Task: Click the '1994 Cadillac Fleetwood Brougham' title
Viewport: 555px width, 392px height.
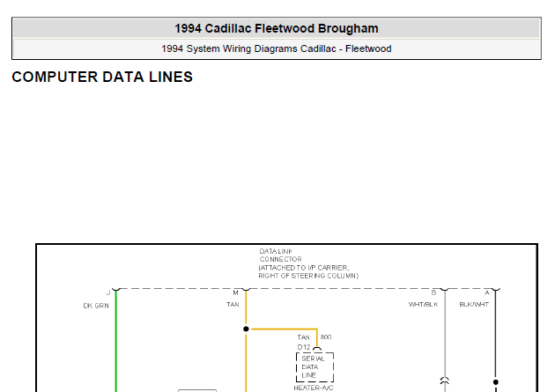Action: tap(277, 28)
